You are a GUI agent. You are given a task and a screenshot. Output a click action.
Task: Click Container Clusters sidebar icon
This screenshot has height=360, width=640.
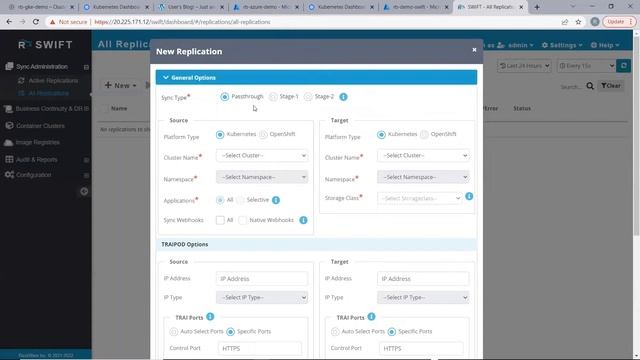coord(9,126)
